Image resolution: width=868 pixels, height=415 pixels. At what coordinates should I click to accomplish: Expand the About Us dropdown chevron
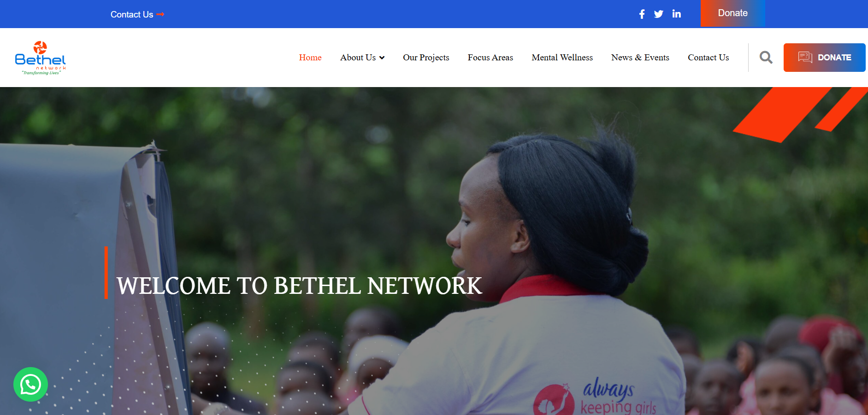coord(382,58)
